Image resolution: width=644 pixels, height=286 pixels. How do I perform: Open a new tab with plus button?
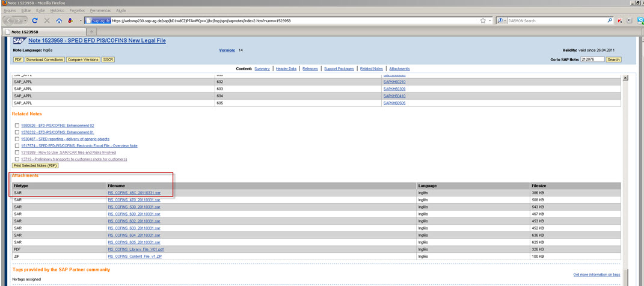[x=92, y=31]
